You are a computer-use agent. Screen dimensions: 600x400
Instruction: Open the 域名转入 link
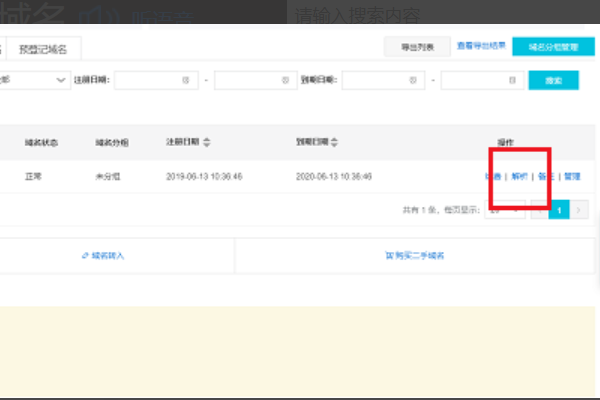coord(104,256)
